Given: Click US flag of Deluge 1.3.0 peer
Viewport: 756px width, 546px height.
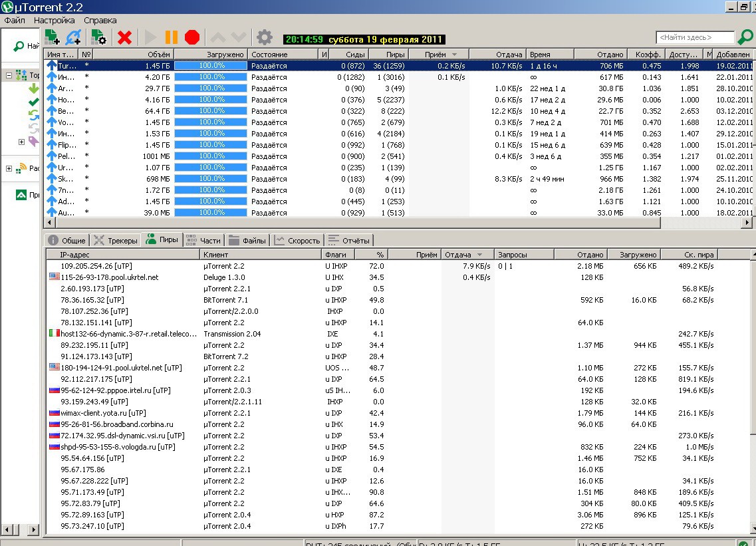Looking at the screenshot, I should pos(54,277).
